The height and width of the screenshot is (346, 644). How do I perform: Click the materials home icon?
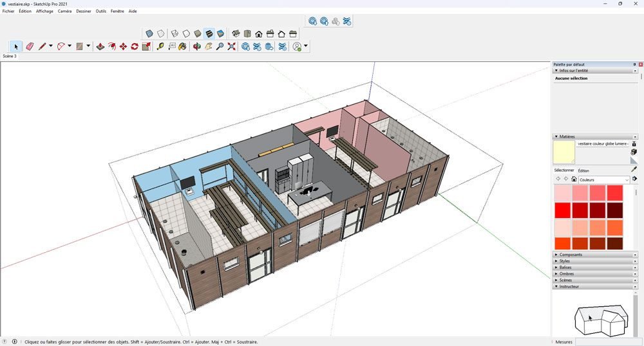(574, 179)
